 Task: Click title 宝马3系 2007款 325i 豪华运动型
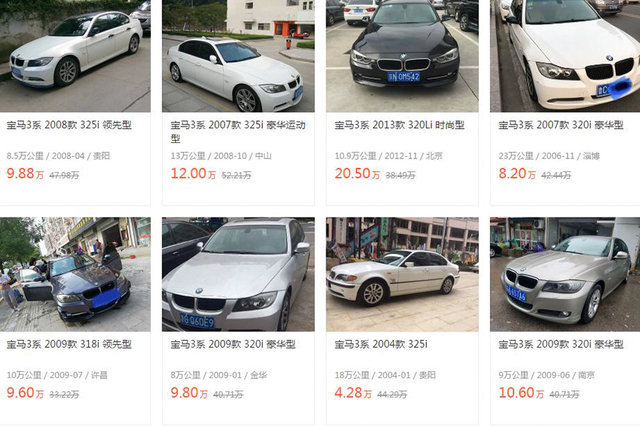click(x=238, y=131)
